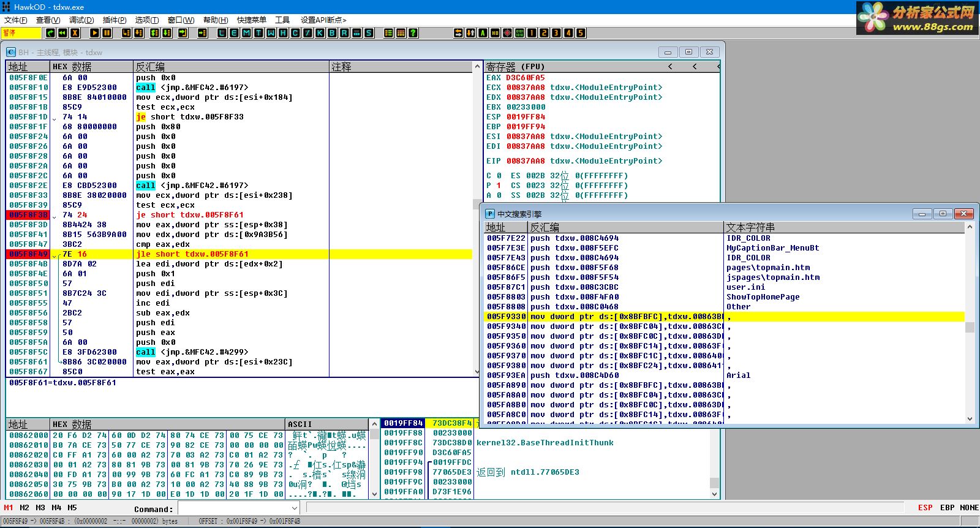
Task: Click the red crosshair target toolbar icon
Action: (507, 33)
